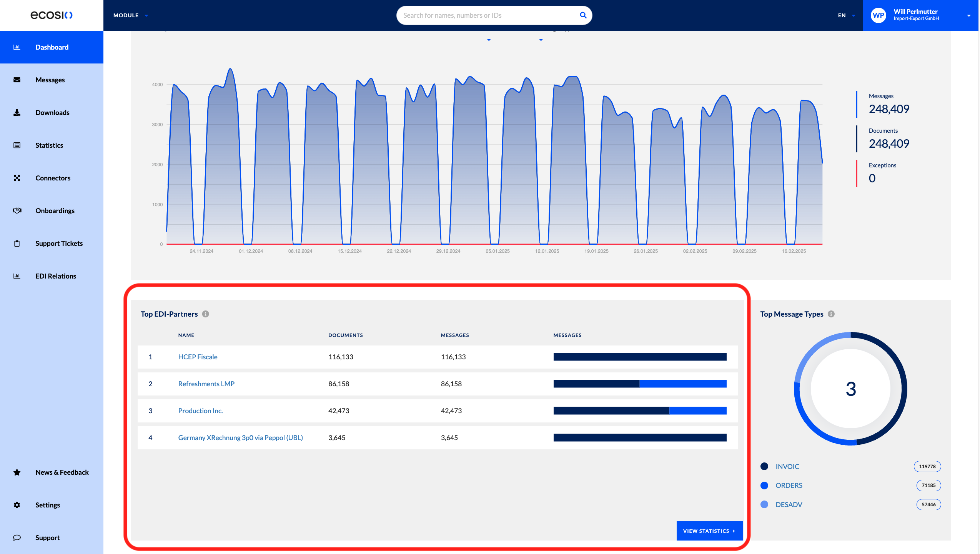The height and width of the screenshot is (554, 980).
Task: Open the EN language dropdown
Action: 847,15
